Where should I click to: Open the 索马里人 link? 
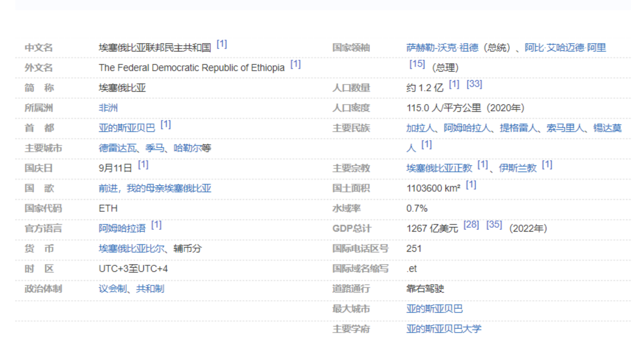pos(565,128)
